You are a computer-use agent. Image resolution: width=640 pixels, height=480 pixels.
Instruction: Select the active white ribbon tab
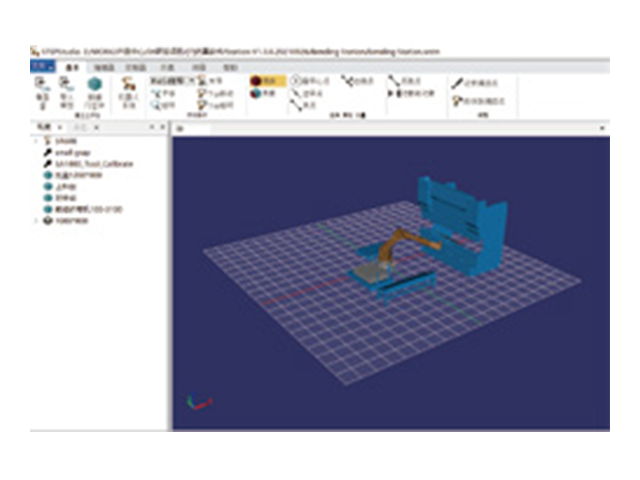point(72,67)
